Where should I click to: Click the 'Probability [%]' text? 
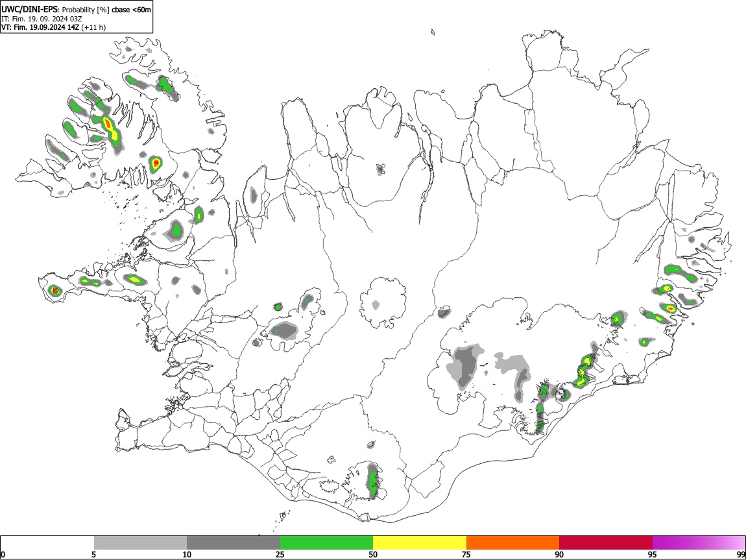click(x=86, y=10)
